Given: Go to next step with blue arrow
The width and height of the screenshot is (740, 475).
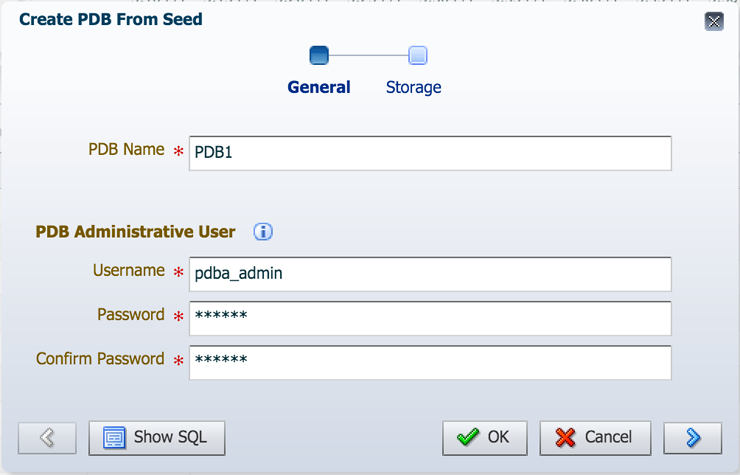Looking at the screenshot, I should pyautogui.click(x=692, y=437).
